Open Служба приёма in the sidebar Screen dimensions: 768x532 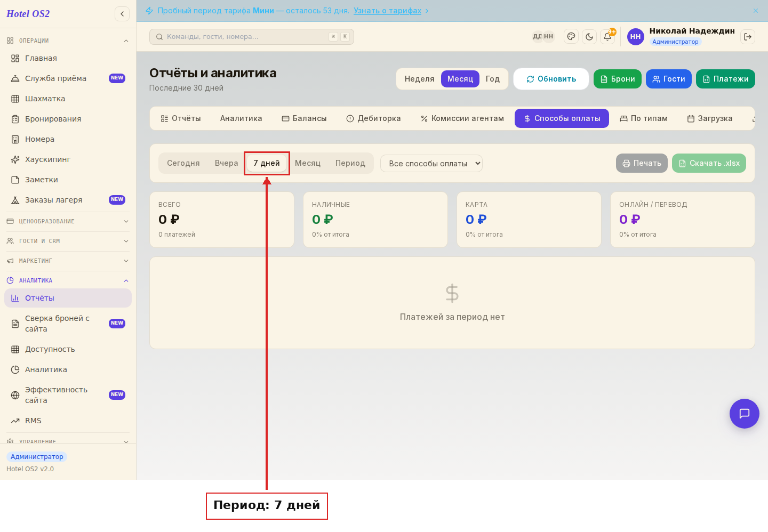pyautogui.click(x=68, y=78)
